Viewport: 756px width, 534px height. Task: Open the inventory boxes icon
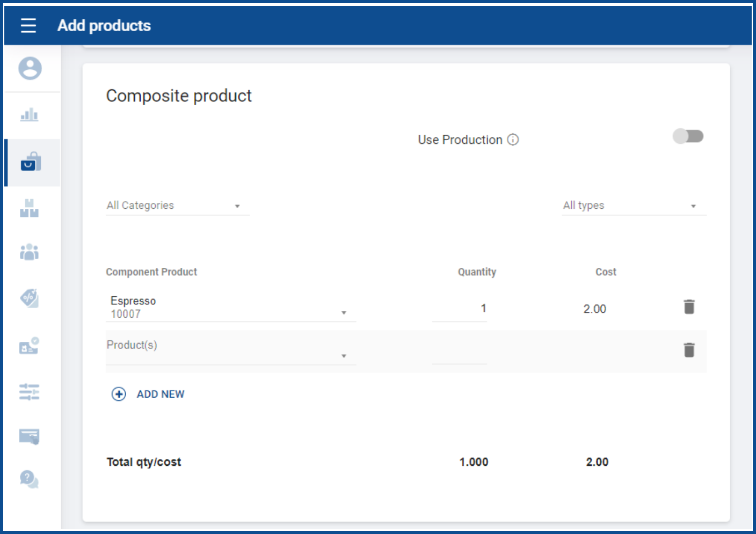click(30, 208)
